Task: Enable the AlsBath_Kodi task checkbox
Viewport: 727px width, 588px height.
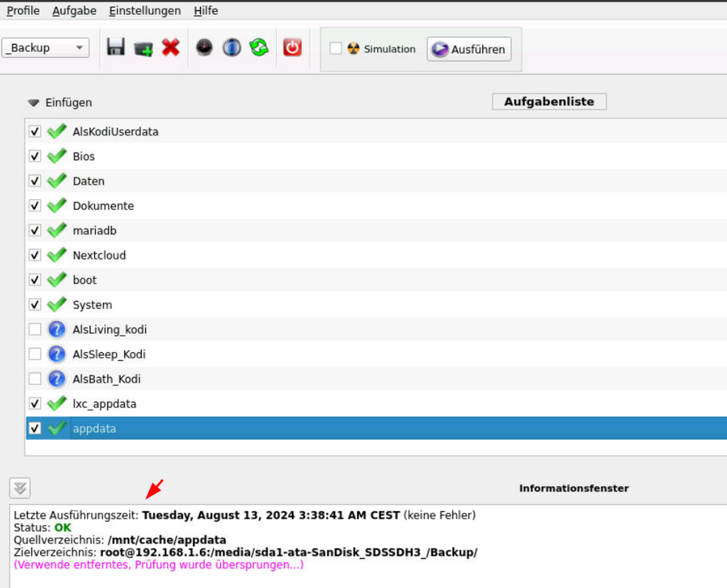Action: coord(35,379)
